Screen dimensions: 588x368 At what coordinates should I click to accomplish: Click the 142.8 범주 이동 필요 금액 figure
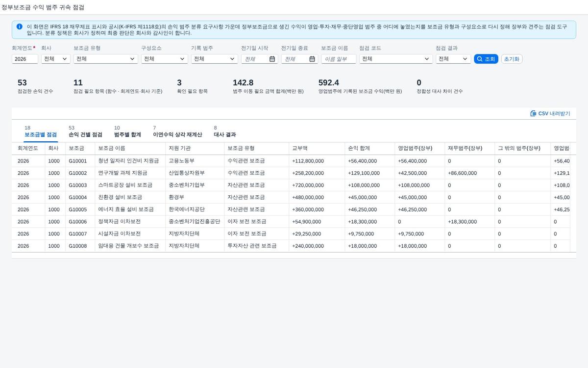[243, 83]
